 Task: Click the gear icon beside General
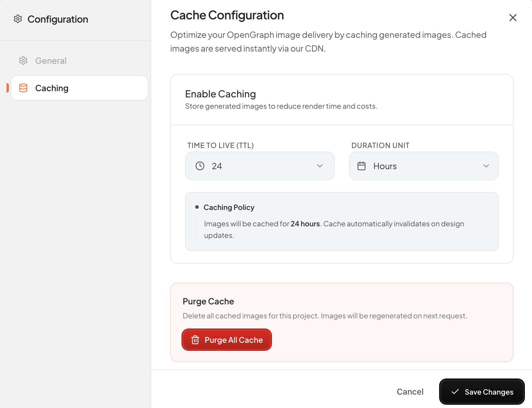pyautogui.click(x=23, y=61)
